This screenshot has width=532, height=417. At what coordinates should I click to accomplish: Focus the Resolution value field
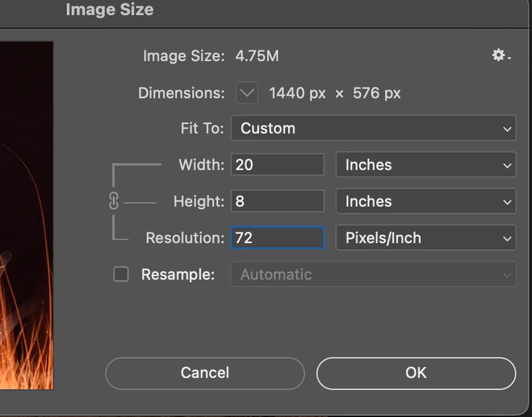click(x=277, y=238)
